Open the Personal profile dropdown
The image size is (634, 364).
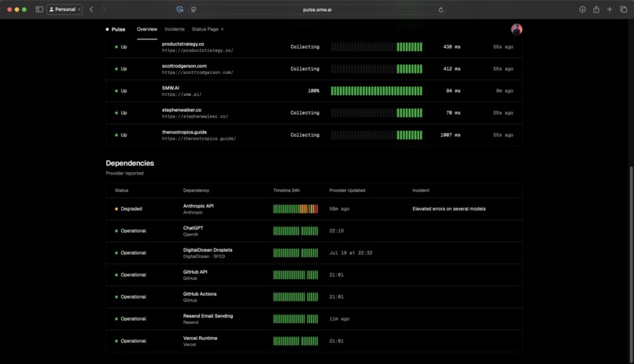coord(65,9)
